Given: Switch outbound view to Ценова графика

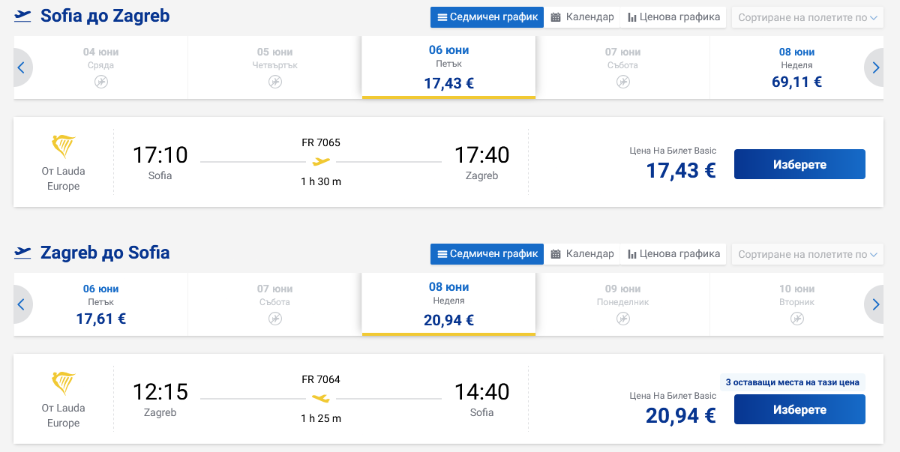Looking at the screenshot, I should tap(673, 17).
